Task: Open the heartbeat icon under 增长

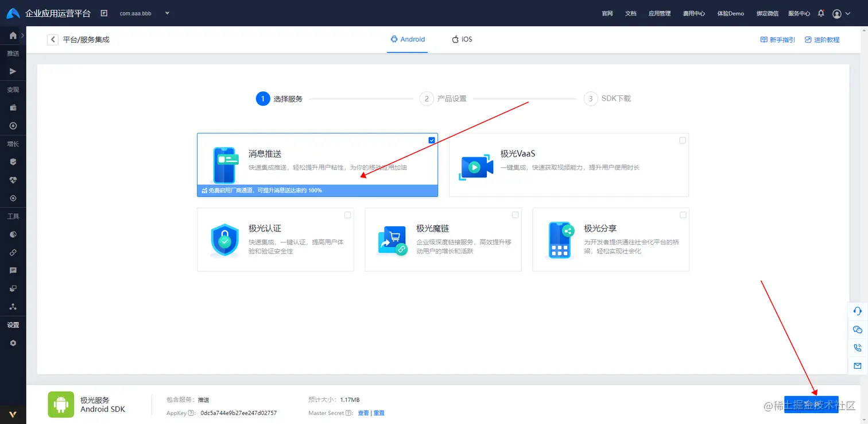Action: [x=13, y=180]
